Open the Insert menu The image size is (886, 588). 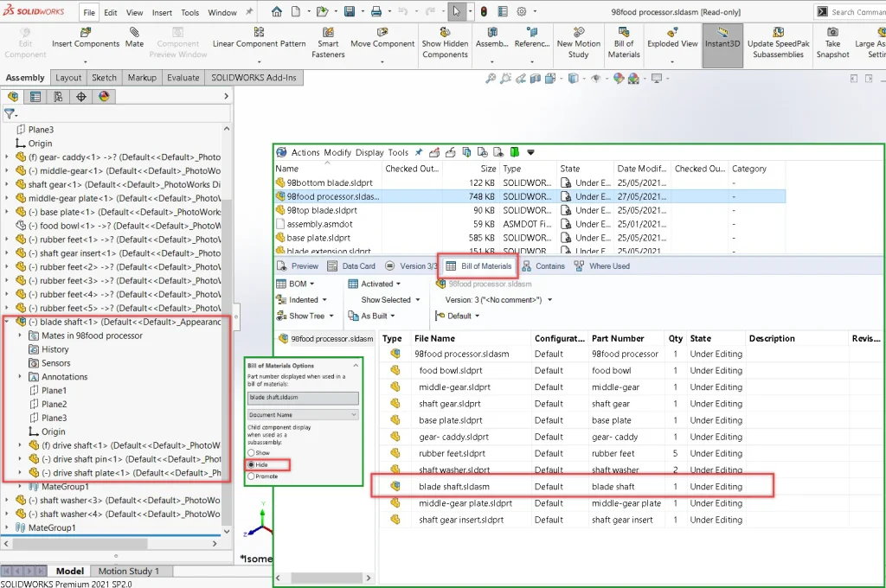click(162, 13)
